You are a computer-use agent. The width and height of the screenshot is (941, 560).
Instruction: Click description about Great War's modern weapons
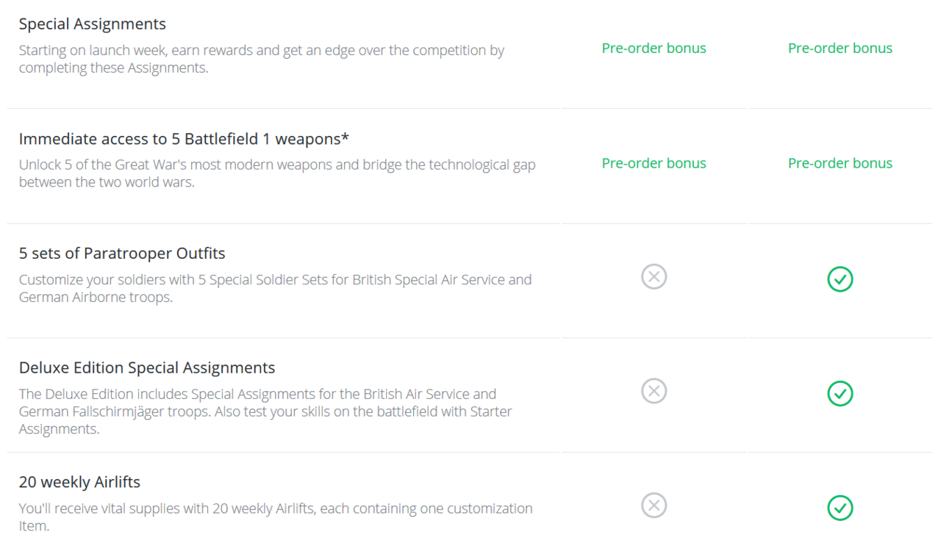coord(277,173)
